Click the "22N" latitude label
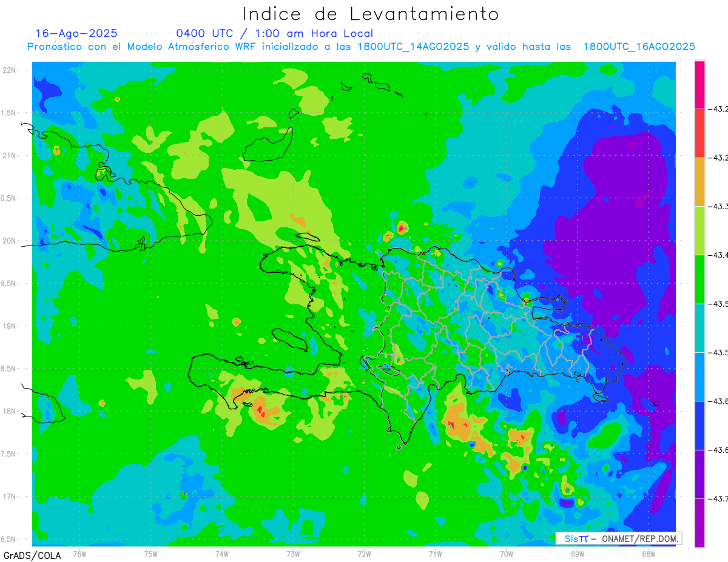The image size is (728, 562). 9,70
